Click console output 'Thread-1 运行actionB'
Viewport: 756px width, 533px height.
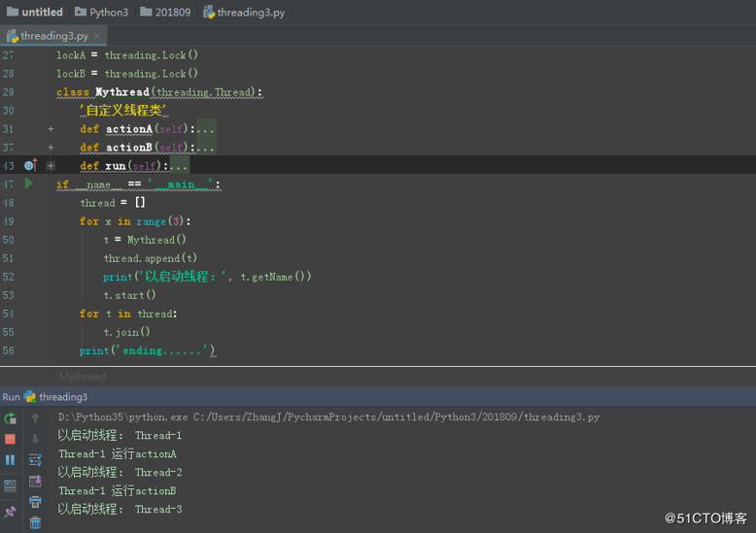(118, 490)
